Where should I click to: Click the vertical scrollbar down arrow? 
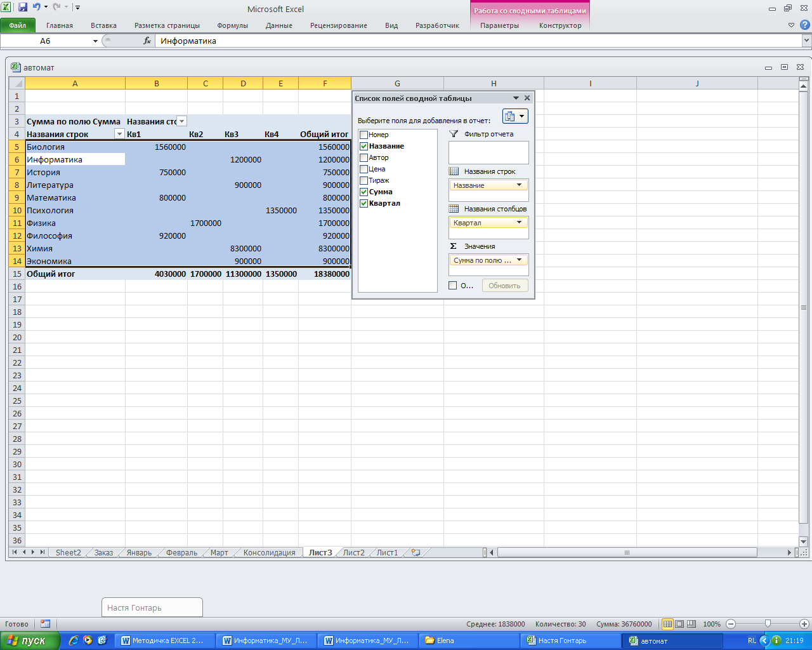click(803, 541)
